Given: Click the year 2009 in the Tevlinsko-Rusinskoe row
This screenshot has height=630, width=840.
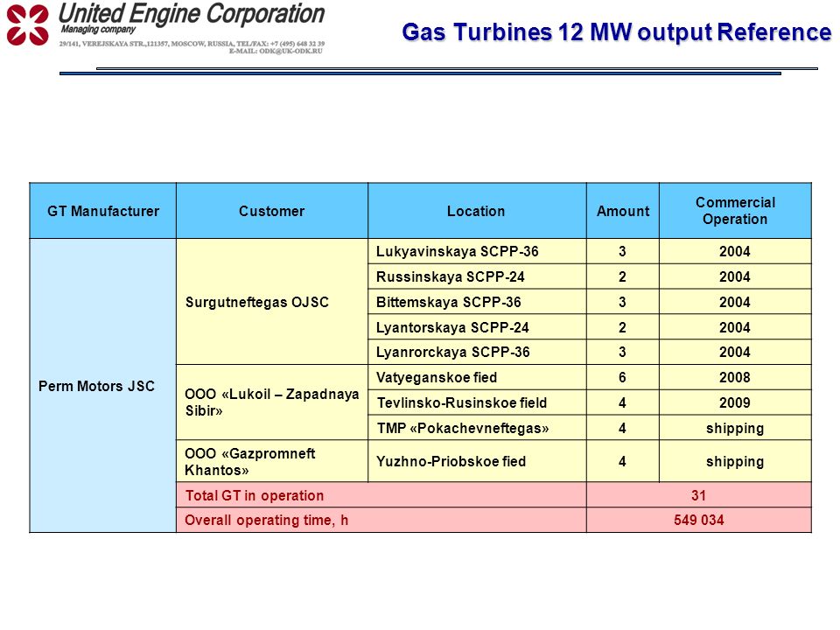Looking at the screenshot, I should [x=735, y=402].
